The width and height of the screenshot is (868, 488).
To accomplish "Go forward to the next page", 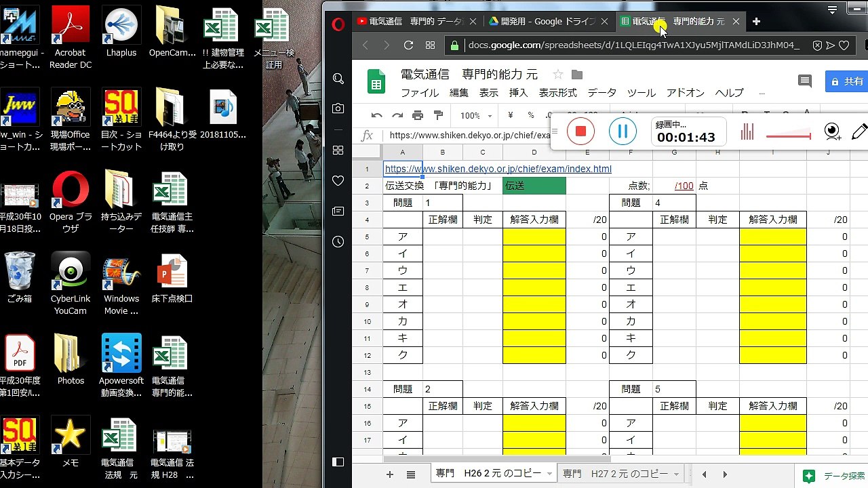I will 387,45.
